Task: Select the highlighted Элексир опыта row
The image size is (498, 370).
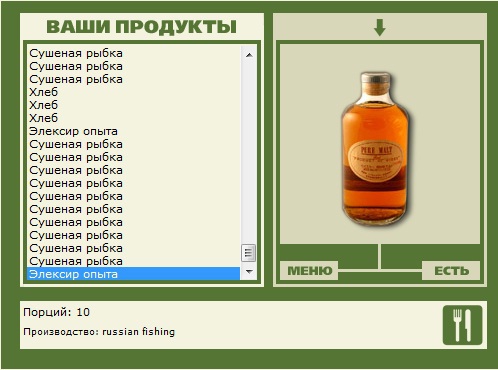Action: tap(133, 274)
